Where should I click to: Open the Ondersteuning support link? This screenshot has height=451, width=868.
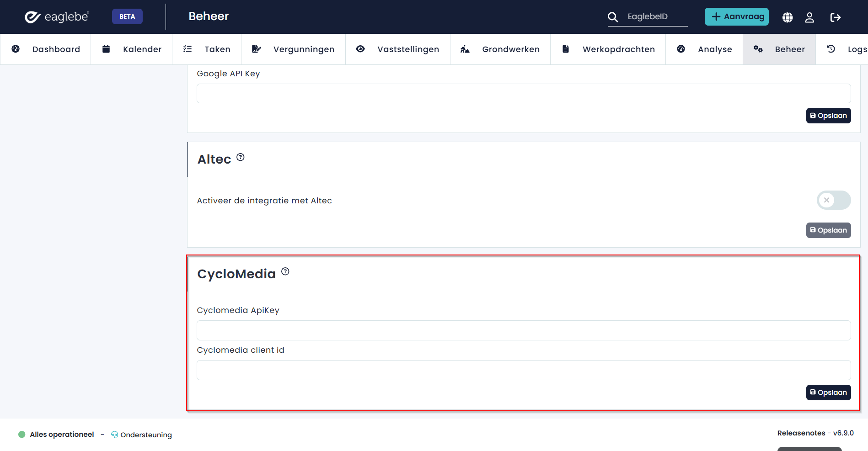[x=146, y=435]
